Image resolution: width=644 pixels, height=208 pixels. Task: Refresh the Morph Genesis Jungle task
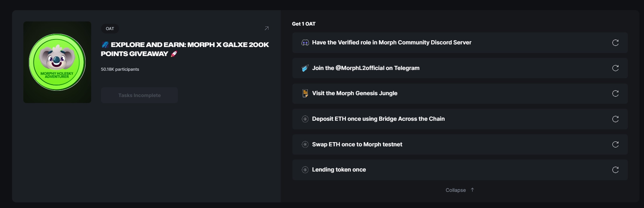pos(615,93)
